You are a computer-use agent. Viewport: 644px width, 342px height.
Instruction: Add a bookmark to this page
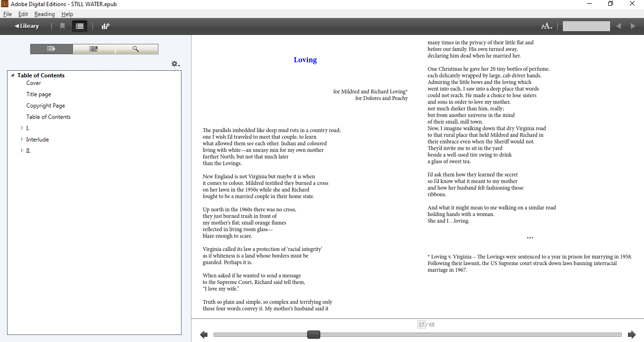tap(62, 26)
